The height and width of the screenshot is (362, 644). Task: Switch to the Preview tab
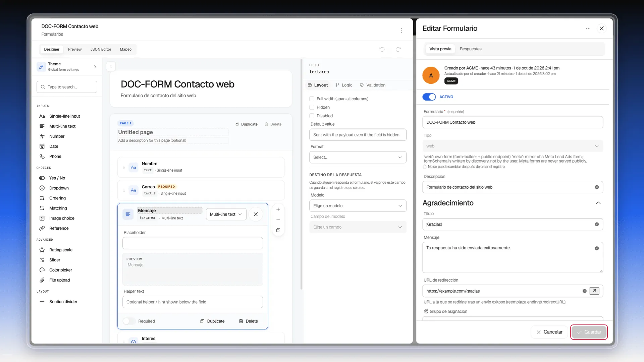coord(75,49)
